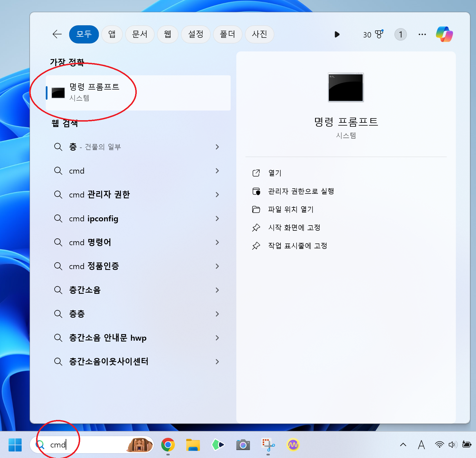Expand the 층간소음 안내문 hwp chevron
Viewport: 476px width, 458px height.
(217, 338)
